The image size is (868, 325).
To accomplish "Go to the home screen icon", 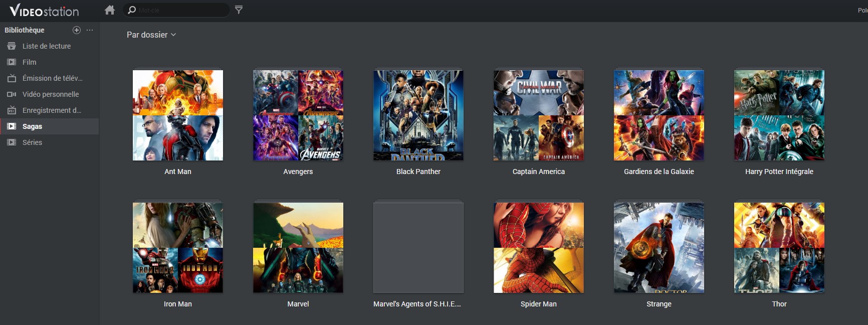I will [110, 10].
